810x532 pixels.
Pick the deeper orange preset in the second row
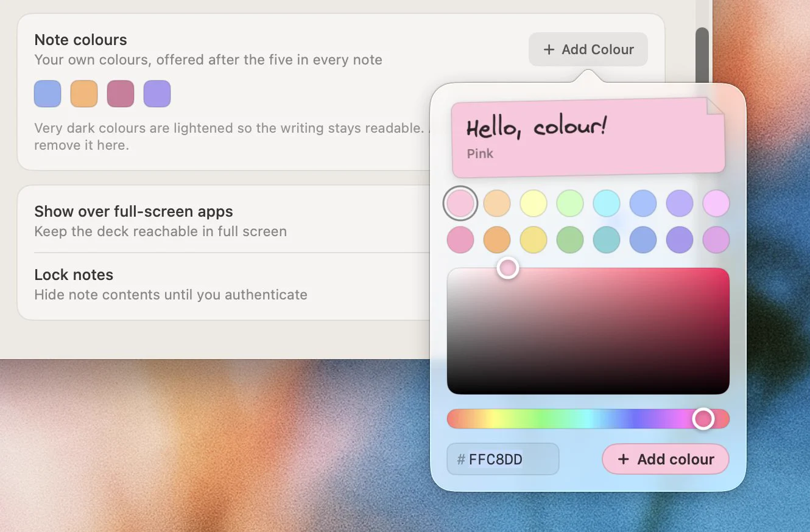(x=497, y=240)
